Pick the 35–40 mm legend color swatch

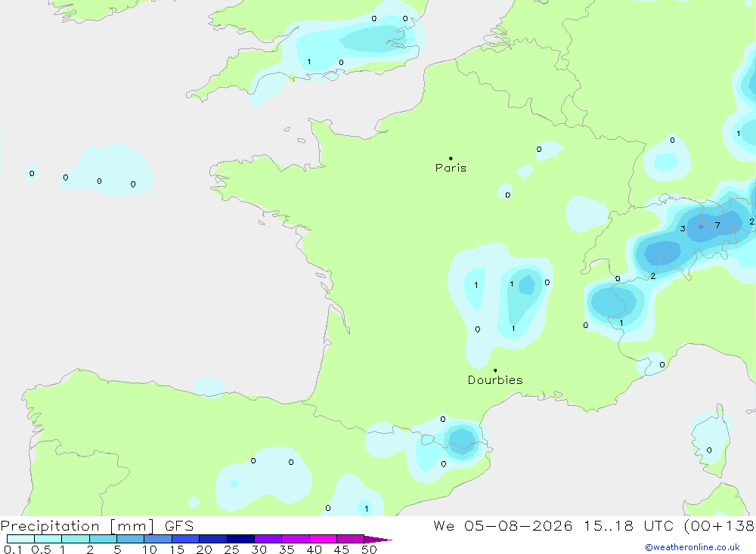point(296,539)
